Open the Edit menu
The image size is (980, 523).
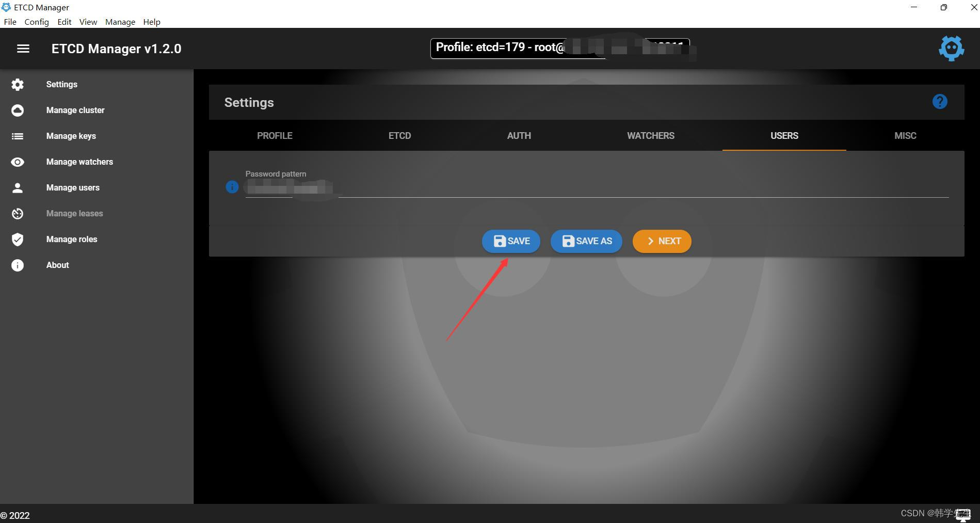65,22
